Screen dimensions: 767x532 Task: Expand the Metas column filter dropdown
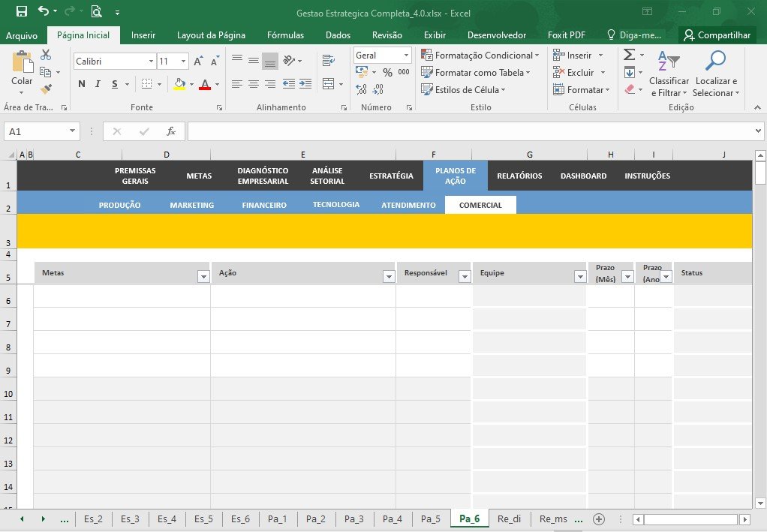click(x=203, y=277)
